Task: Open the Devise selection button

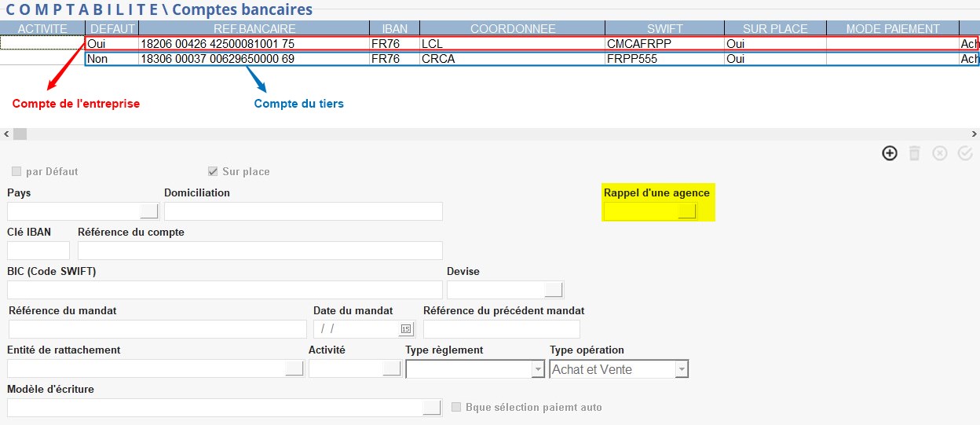Action: 554,289
